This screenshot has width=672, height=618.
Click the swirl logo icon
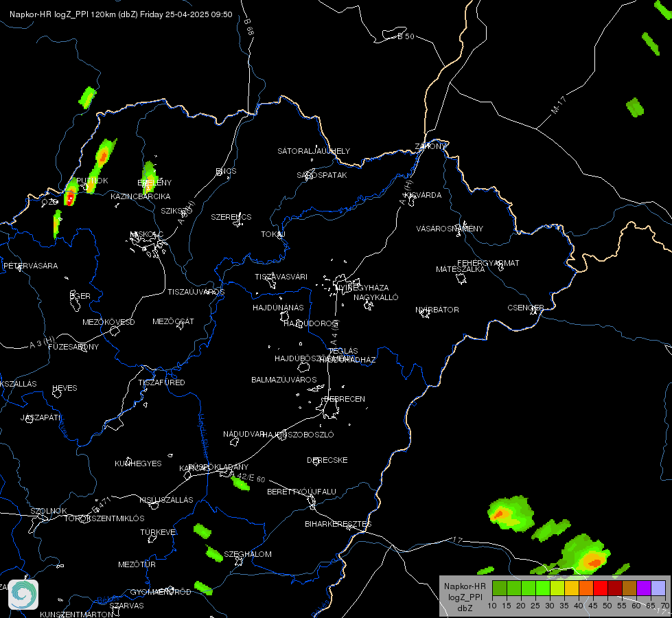coord(23,595)
